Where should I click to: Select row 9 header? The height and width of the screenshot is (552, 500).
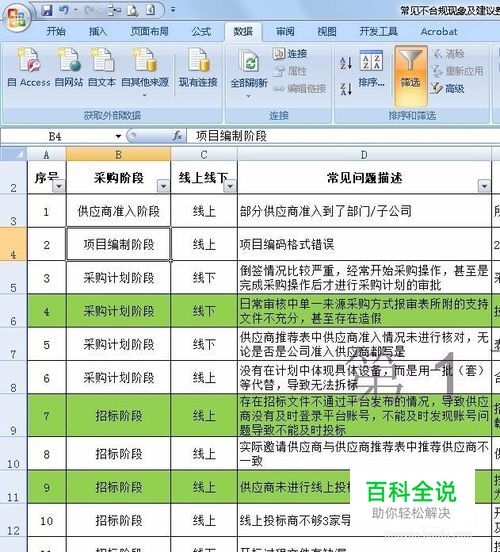click(x=13, y=415)
